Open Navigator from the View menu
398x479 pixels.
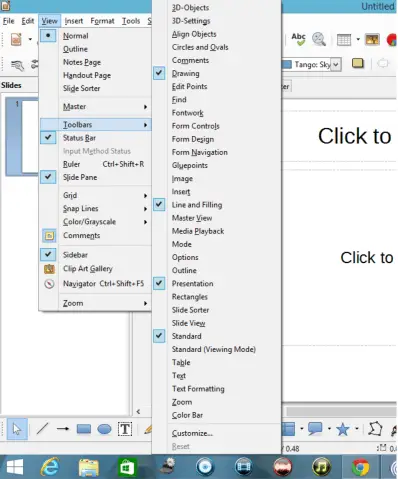tap(95, 284)
